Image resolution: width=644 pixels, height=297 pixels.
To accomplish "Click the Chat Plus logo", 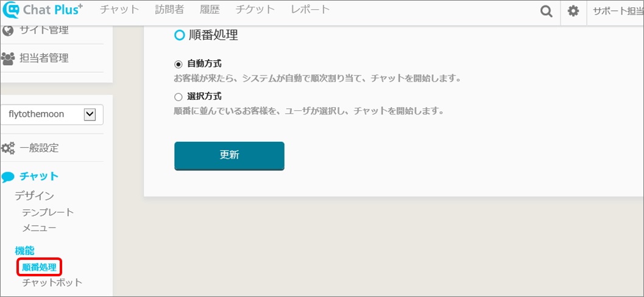I will point(42,10).
